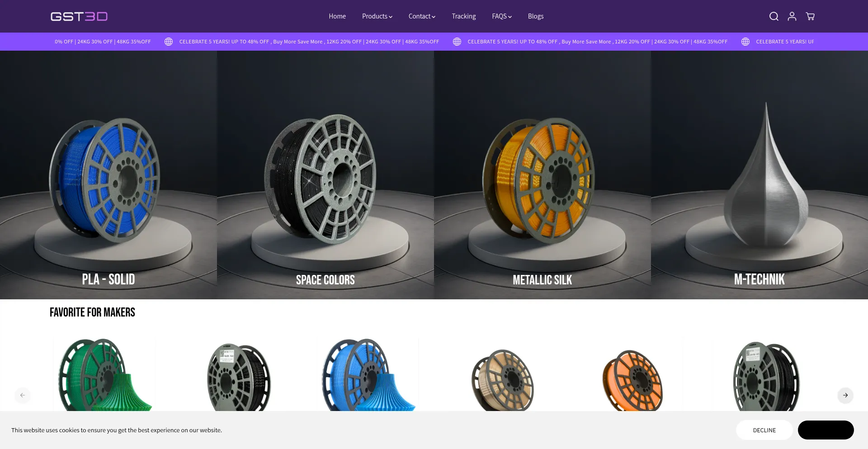868x449 pixels.
Task: Click the GST3D logo
Action: point(79,16)
